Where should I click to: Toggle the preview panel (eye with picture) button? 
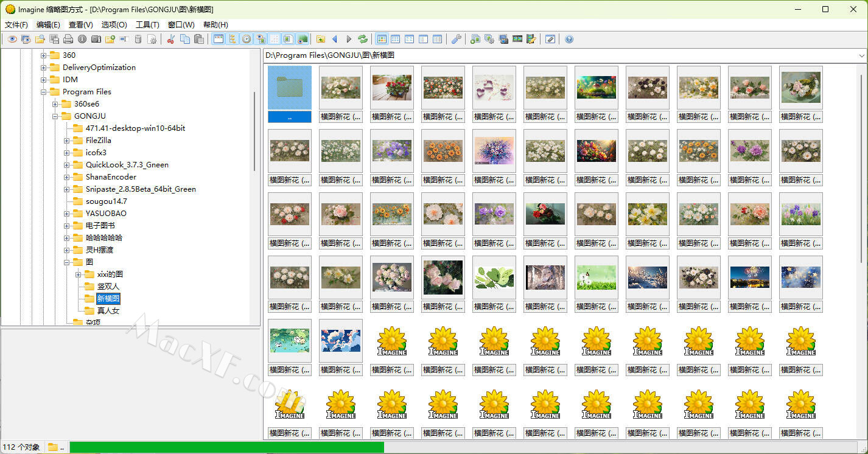coord(261,39)
